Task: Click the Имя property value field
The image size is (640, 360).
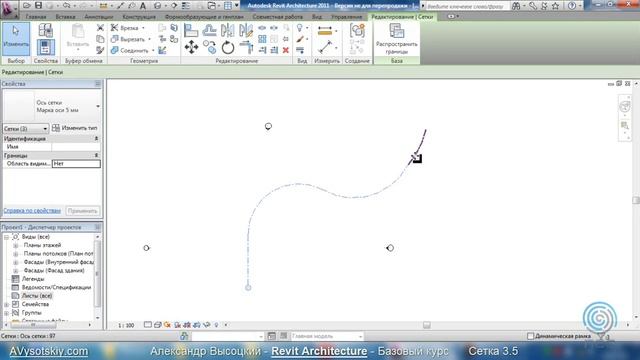Action: click(x=76, y=147)
